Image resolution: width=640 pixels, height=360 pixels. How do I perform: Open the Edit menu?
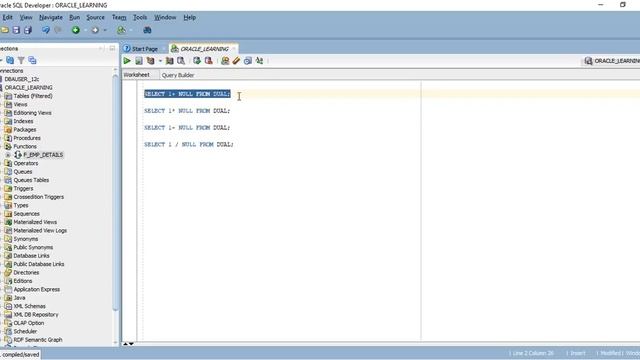pyautogui.click(x=7, y=17)
